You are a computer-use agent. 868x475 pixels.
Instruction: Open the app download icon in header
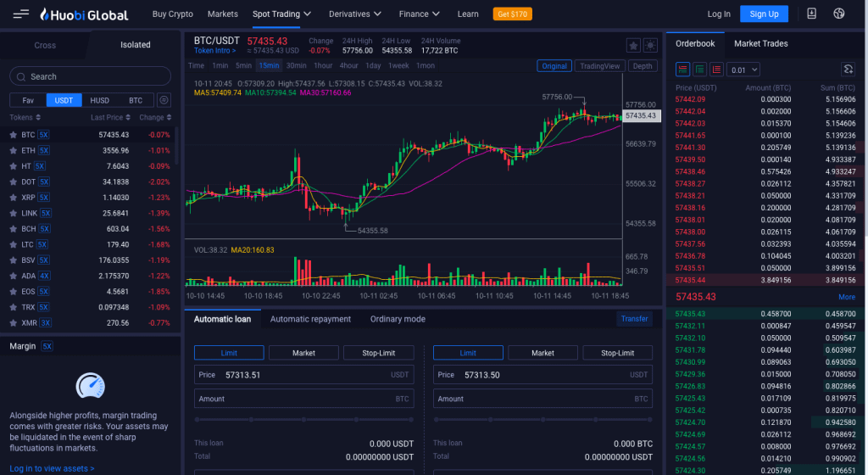pos(811,14)
